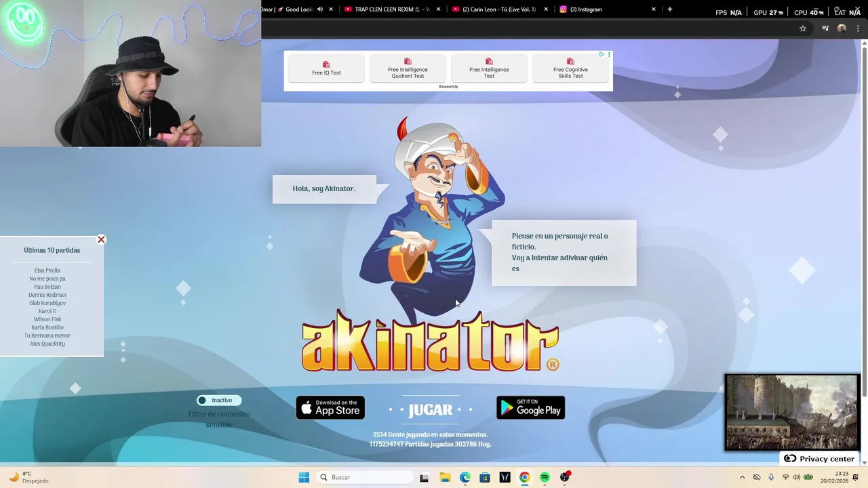Select Pau Bolzan from recent games
The width and height of the screenshot is (868, 488).
click(x=47, y=287)
